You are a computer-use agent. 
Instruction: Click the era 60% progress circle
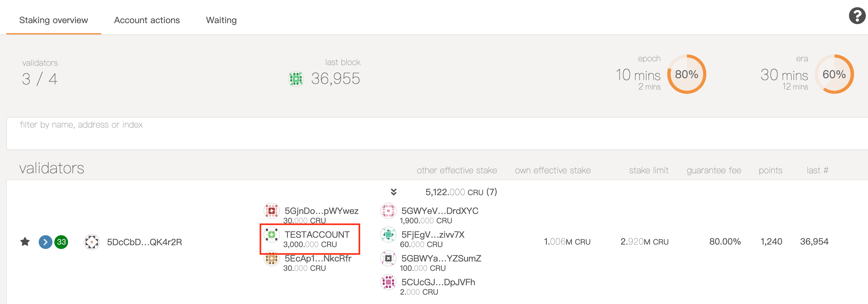(x=834, y=74)
